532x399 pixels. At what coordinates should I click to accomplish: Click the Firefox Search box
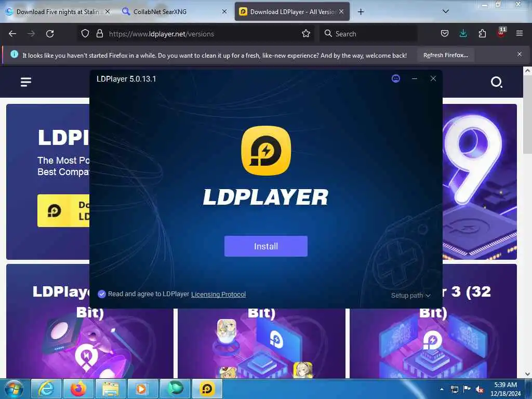(368, 34)
